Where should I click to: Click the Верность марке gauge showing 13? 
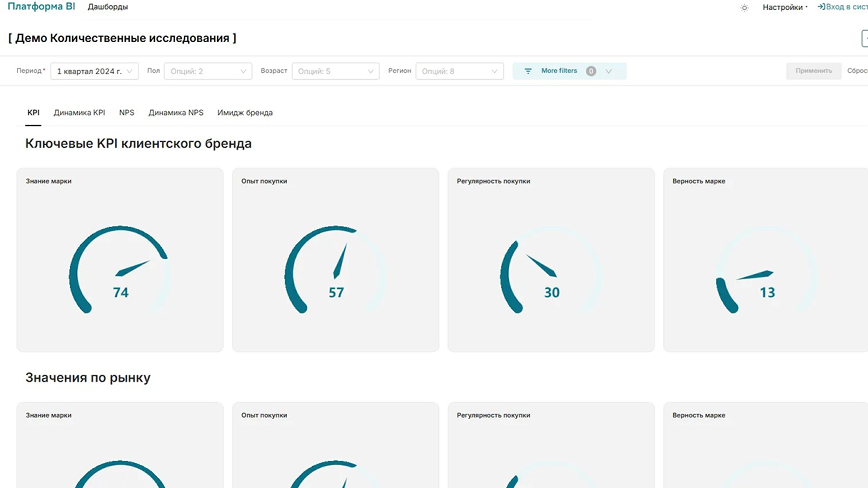767,269
